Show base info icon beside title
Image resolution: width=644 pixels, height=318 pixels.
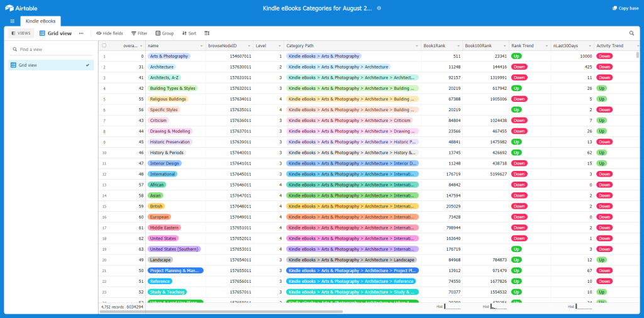pyautogui.click(x=379, y=8)
